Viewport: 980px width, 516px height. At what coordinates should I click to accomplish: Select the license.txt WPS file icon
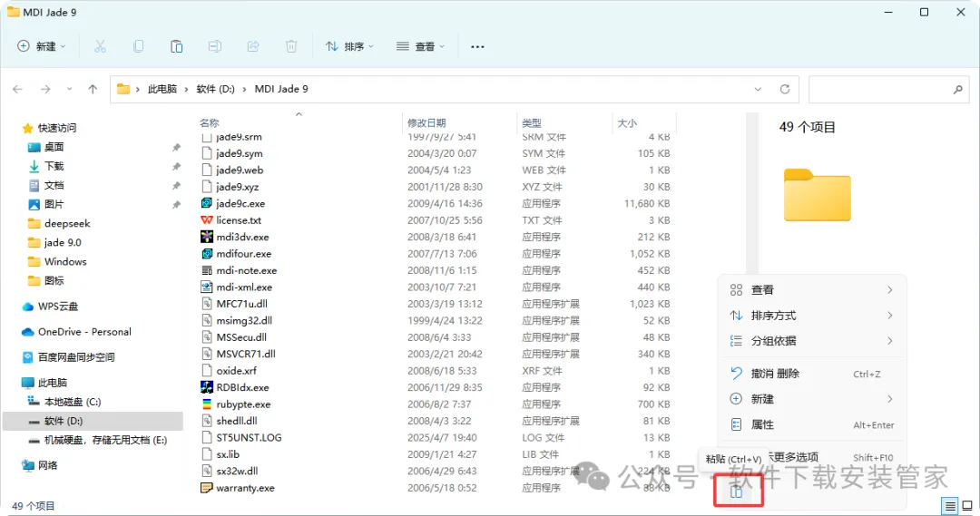(206, 219)
